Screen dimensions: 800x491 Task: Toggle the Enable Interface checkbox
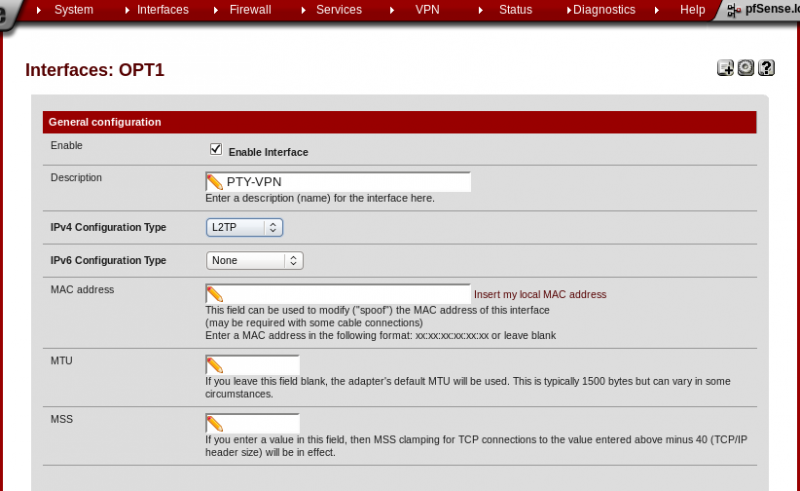click(x=216, y=149)
